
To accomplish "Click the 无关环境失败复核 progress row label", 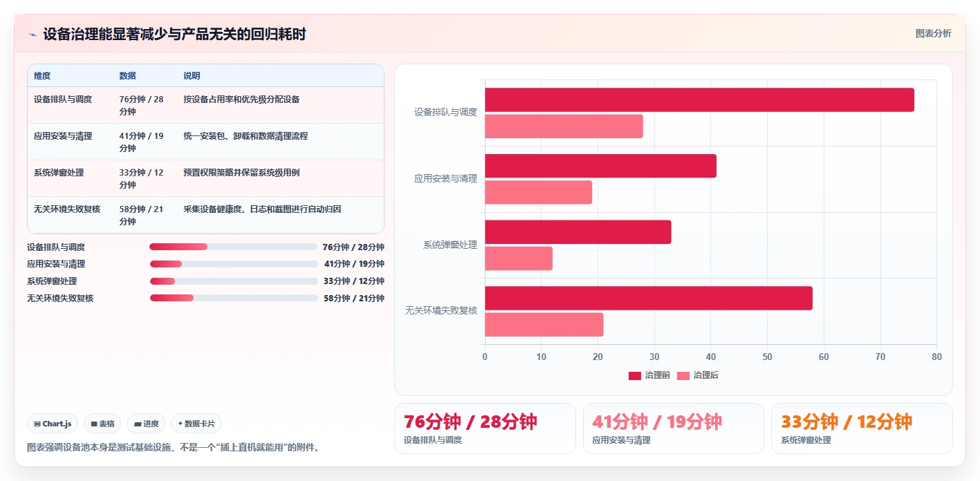I will (60, 299).
